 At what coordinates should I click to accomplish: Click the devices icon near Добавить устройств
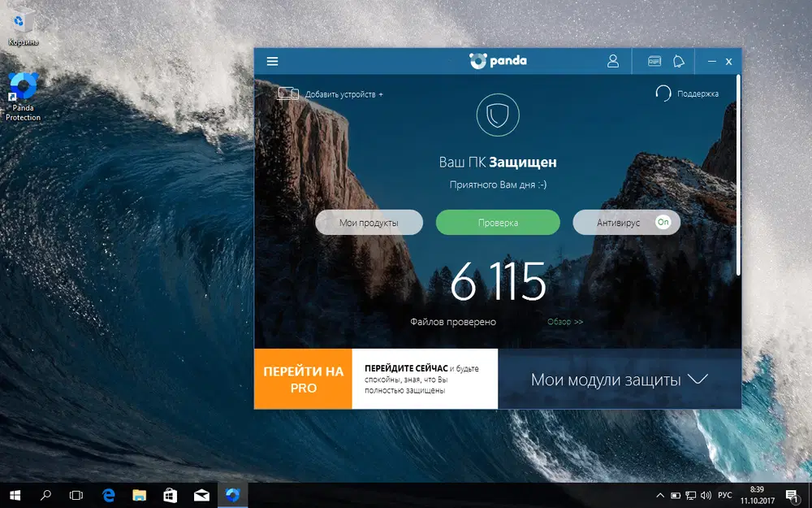coord(287,93)
